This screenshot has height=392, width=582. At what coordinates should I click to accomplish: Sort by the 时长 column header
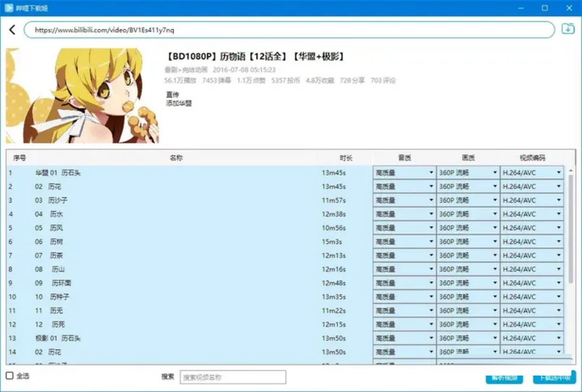(x=346, y=158)
